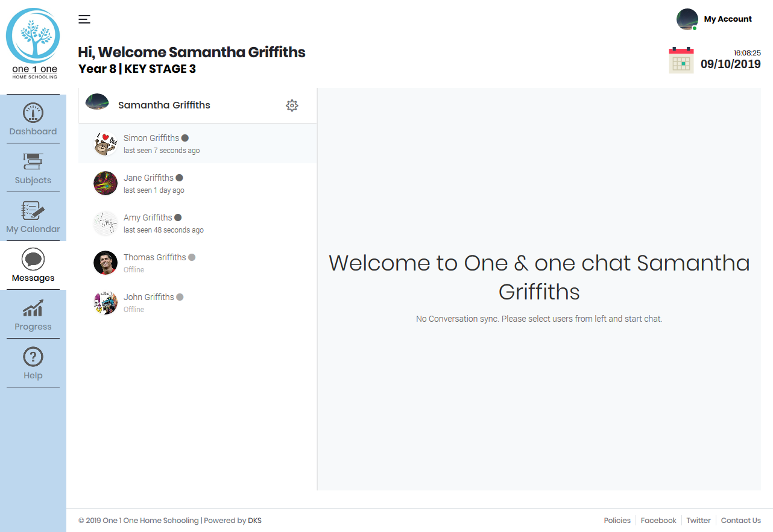This screenshot has height=532, width=773.
Task: Open the My Account menu
Action: [x=715, y=19]
